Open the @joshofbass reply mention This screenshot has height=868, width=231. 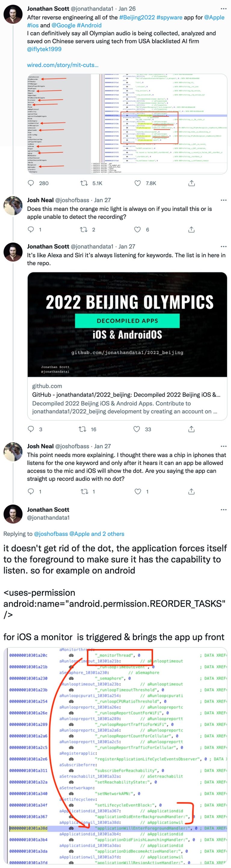tap(51, 534)
